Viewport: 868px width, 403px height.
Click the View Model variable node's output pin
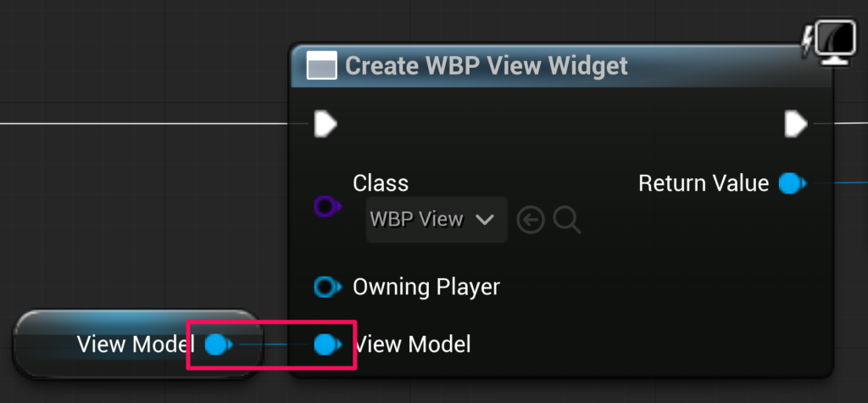pos(219,344)
